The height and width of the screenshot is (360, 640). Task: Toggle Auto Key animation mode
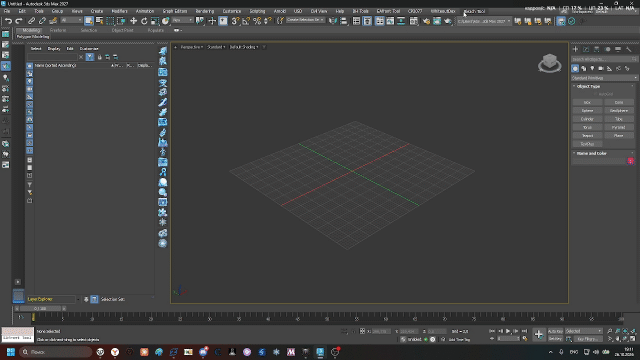click(555, 331)
